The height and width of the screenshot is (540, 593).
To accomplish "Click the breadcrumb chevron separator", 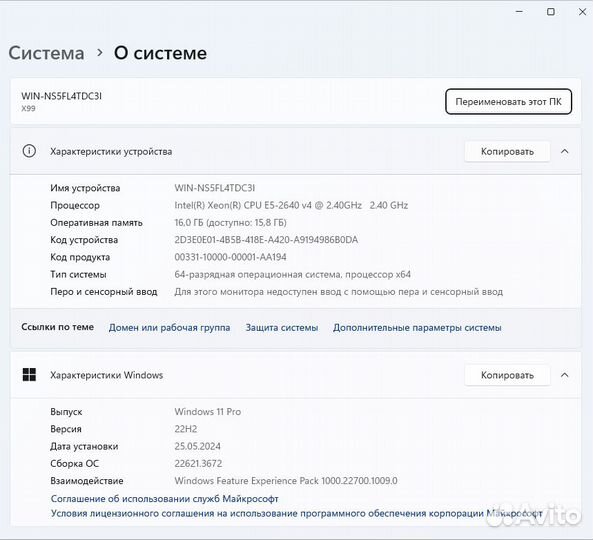I will coord(99,53).
